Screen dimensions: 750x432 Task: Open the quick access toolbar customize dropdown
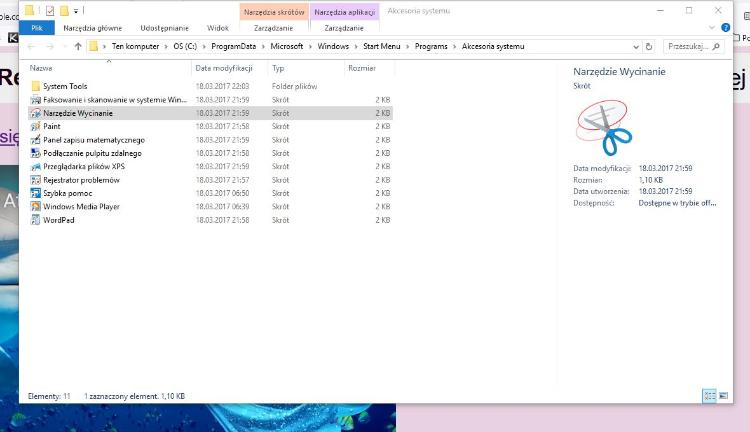click(76, 10)
